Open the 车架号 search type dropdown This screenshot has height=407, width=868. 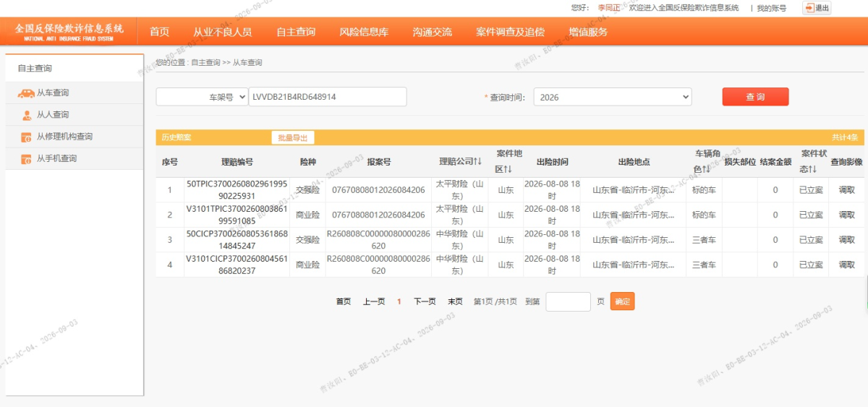click(x=202, y=97)
